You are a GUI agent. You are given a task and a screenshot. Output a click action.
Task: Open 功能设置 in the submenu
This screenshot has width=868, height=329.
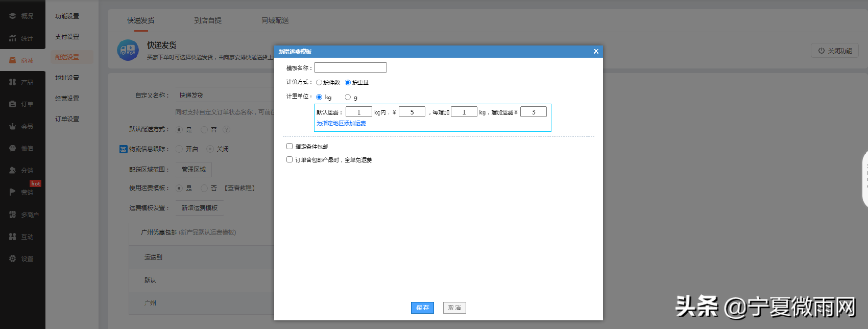tap(67, 16)
